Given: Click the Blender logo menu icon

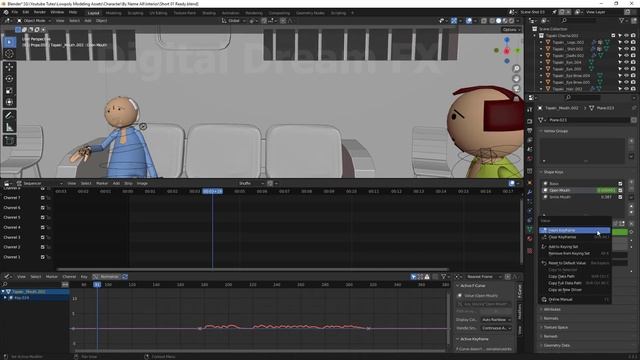Looking at the screenshot, I should tap(6, 12).
